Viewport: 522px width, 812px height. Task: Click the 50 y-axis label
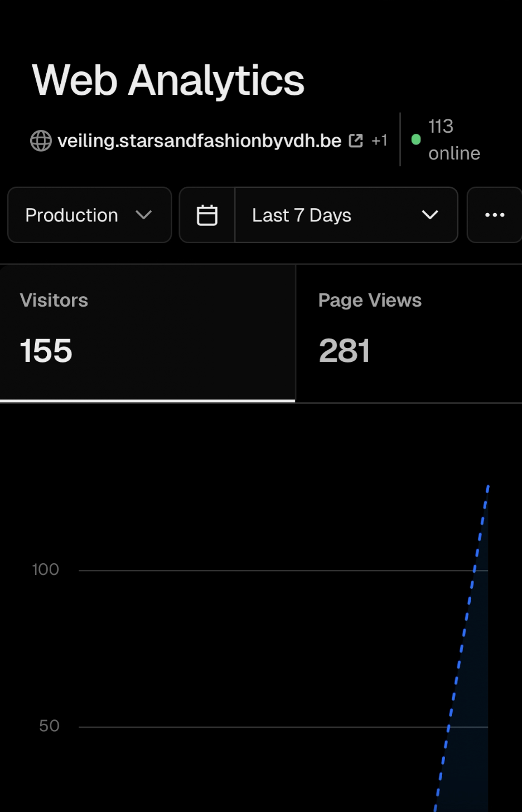49,726
